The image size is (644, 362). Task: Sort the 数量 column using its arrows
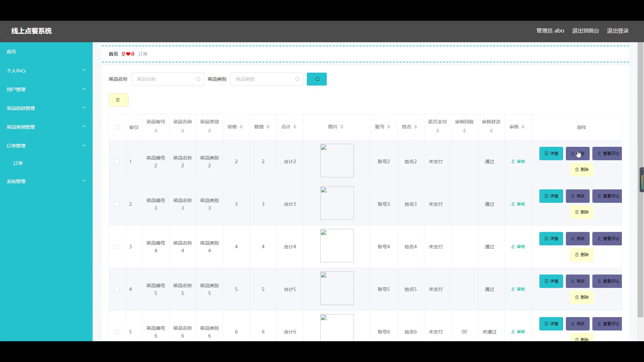tap(268, 127)
